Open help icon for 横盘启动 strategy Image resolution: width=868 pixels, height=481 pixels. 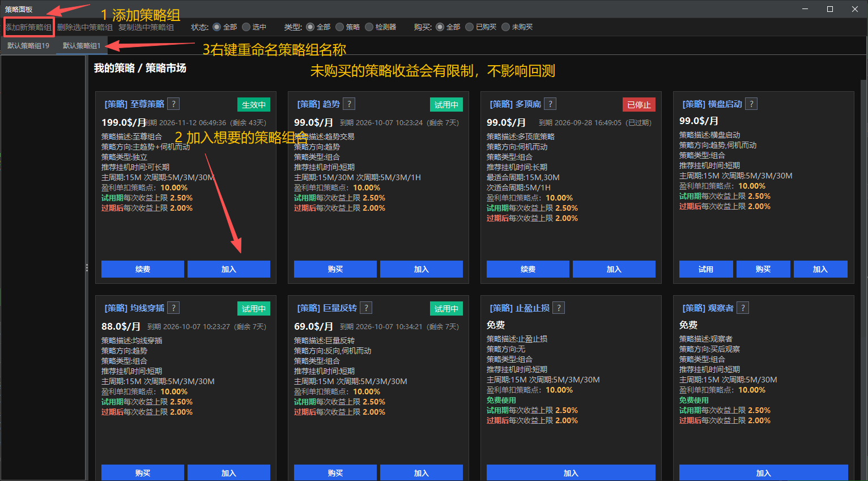[751, 104]
